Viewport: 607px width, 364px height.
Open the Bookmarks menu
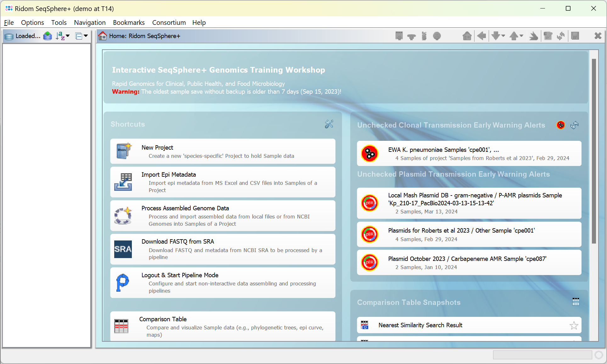(x=129, y=23)
